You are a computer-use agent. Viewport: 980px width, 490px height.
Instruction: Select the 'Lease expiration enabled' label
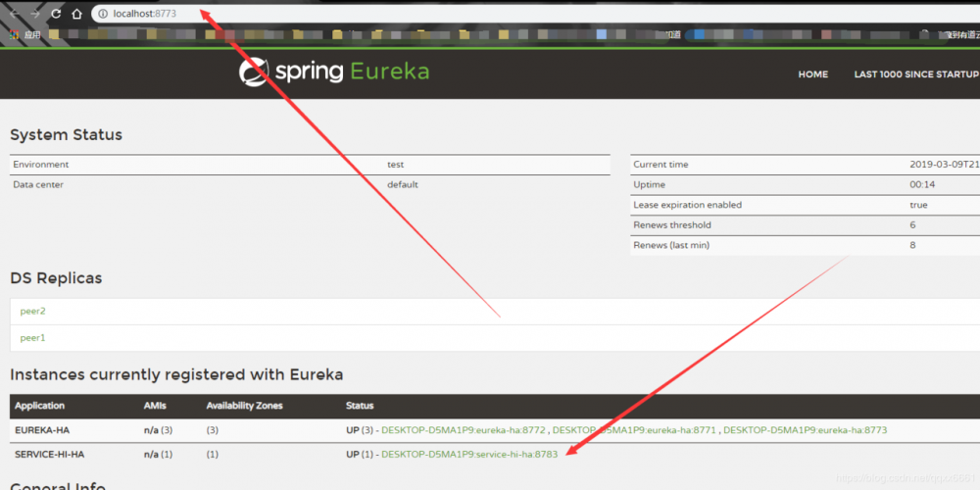coord(688,205)
